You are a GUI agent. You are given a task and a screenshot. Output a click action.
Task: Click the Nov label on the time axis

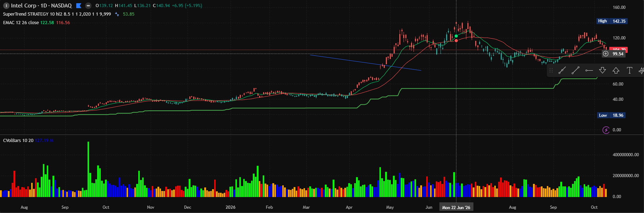click(151, 207)
